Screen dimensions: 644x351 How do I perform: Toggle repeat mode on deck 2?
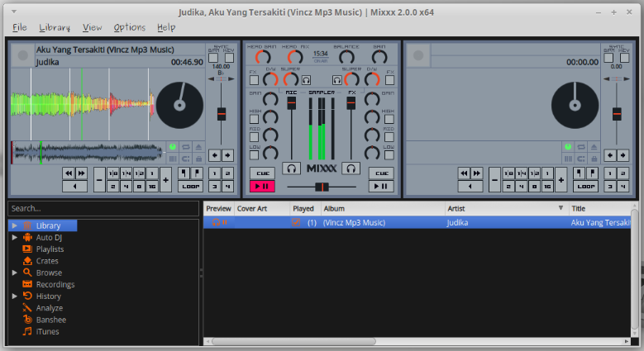[x=580, y=147]
